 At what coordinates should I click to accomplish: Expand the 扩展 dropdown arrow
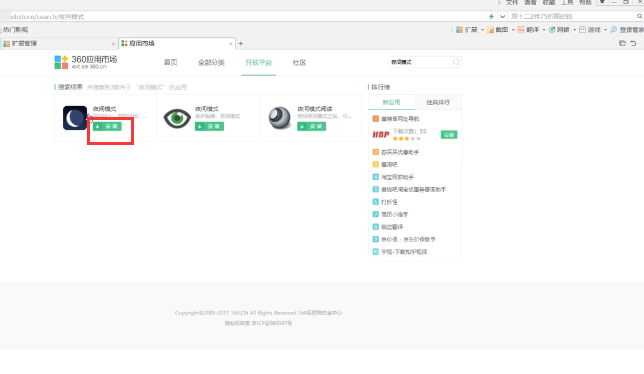coord(482,30)
